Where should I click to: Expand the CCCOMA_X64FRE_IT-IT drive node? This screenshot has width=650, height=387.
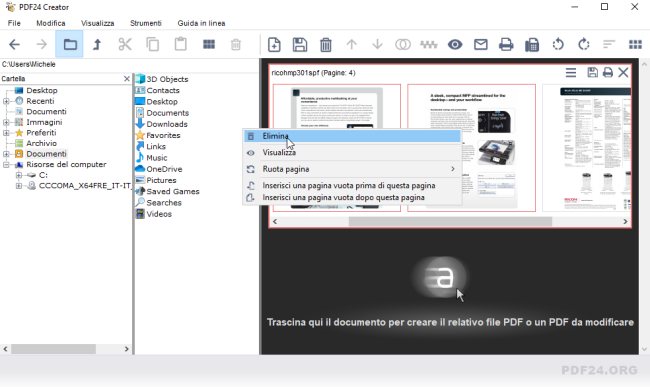(x=19, y=186)
